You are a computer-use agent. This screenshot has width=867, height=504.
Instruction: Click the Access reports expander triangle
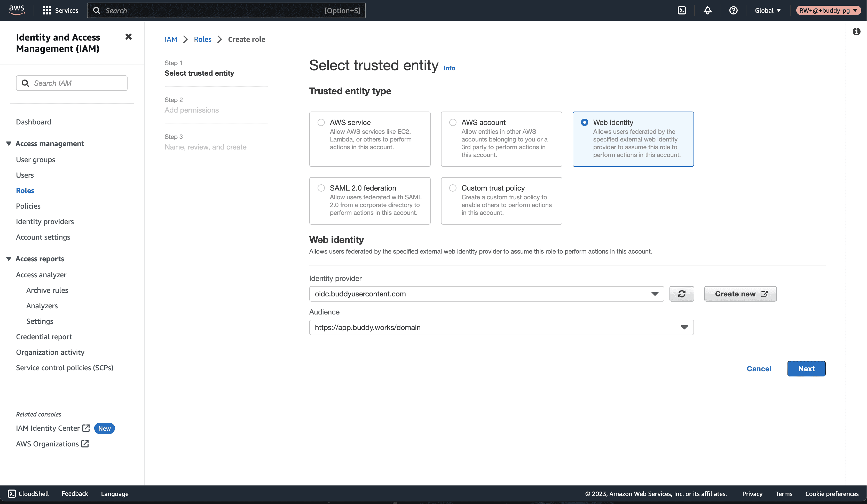[9, 259]
